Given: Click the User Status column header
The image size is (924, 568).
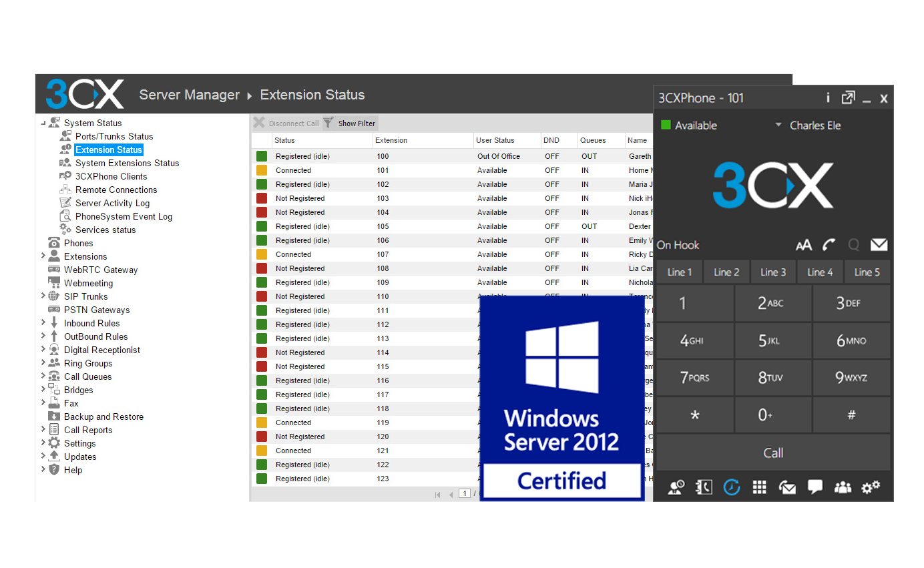Looking at the screenshot, I should 495,140.
